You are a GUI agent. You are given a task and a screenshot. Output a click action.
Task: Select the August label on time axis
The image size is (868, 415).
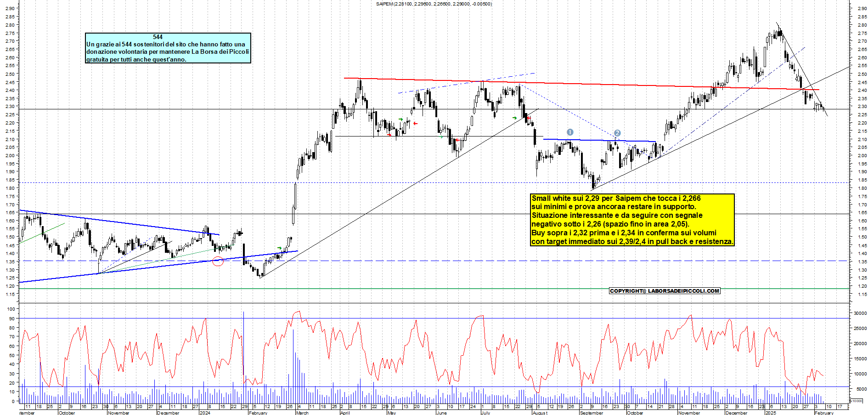click(x=540, y=413)
